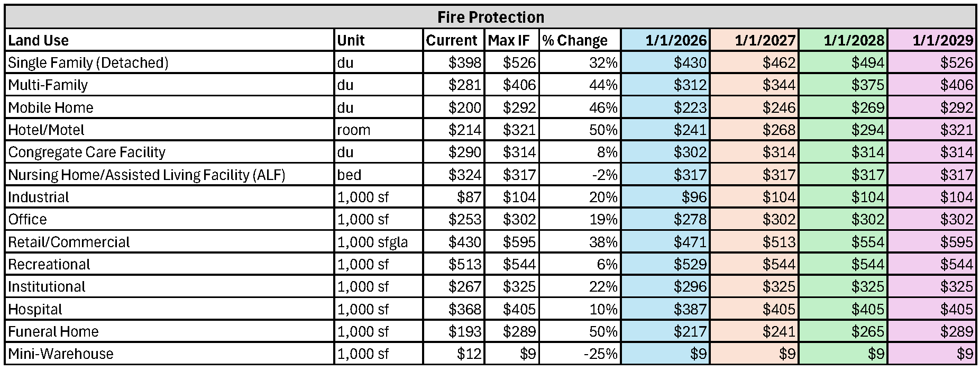Click the Mobile Home Max IF $292
Image resolution: width=980 pixels, height=370 pixels.
(519, 107)
